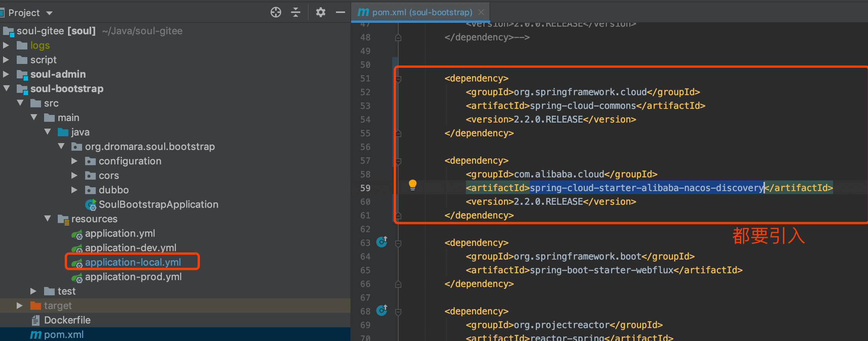Image resolution: width=868 pixels, height=341 pixels.
Task: Open the Project view dropdown
Action: (49, 13)
